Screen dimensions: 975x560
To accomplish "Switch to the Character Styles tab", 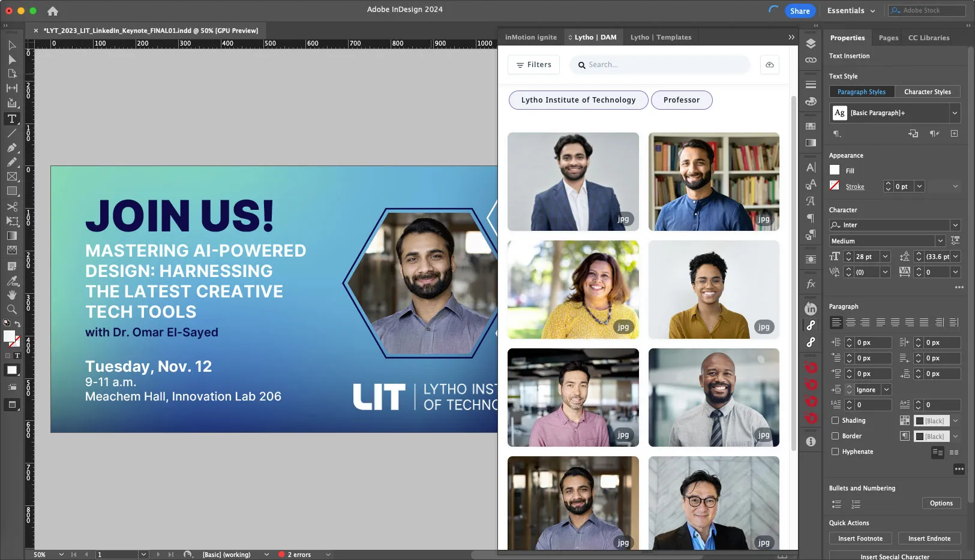I will 926,91.
